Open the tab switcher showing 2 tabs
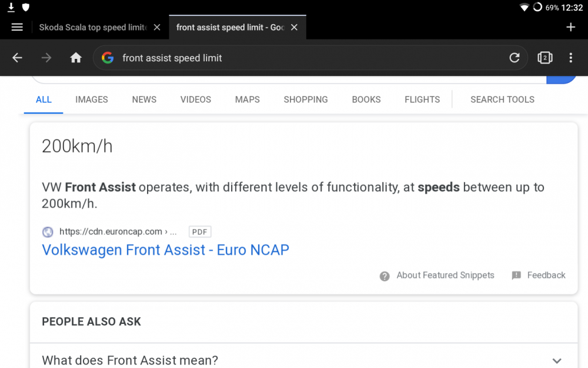Screen dimensions: 588x368 pos(545,58)
